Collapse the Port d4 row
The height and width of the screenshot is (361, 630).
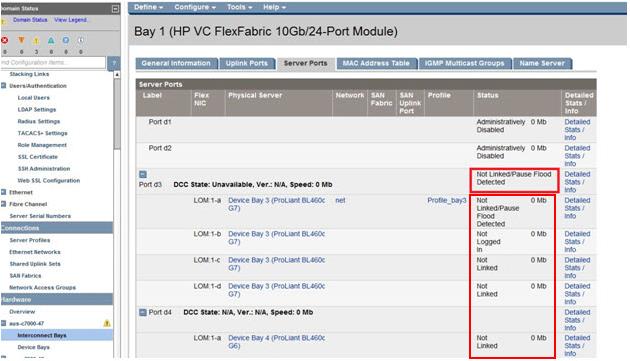143,312
